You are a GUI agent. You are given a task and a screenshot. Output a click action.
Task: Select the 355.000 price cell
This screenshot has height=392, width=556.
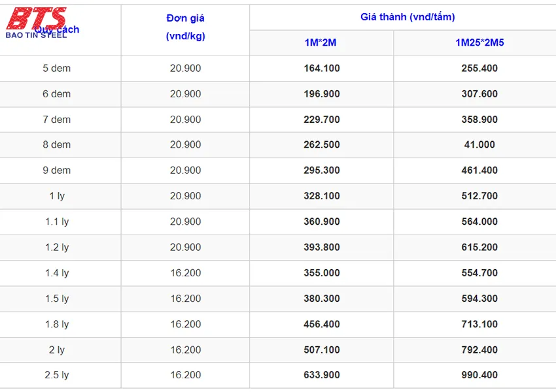click(321, 273)
